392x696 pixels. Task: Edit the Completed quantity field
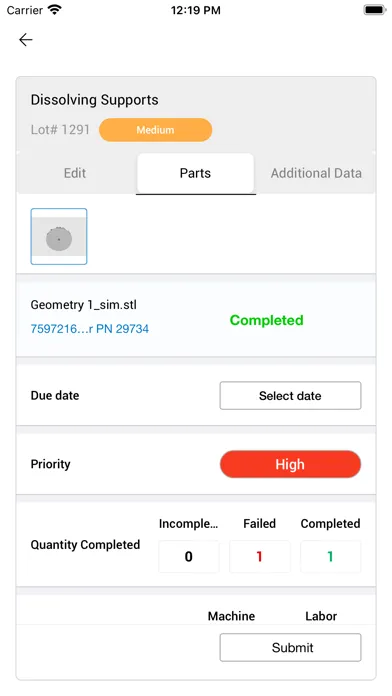click(331, 557)
